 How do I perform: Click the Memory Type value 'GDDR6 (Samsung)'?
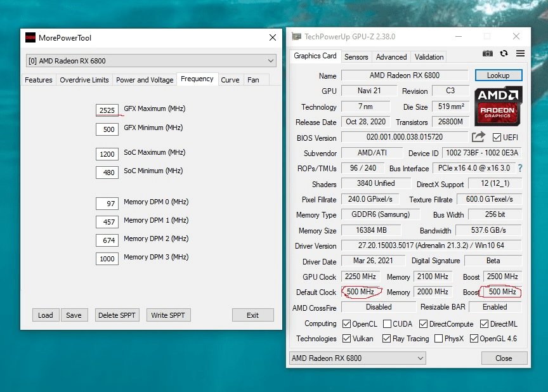click(x=381, y=214)
